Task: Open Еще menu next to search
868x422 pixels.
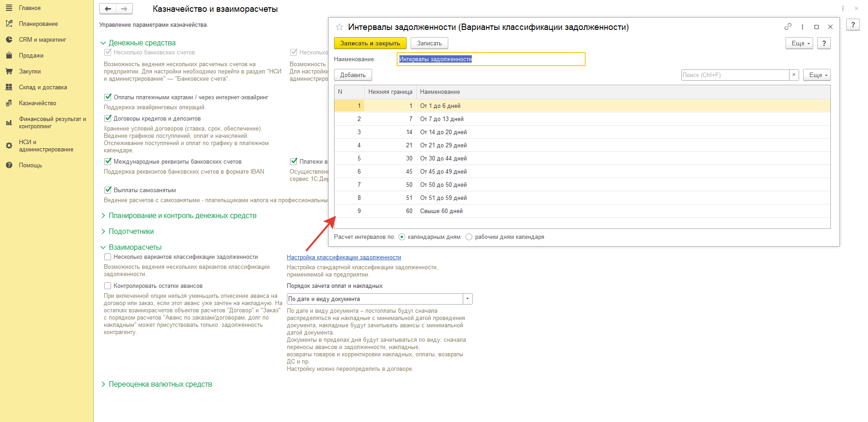Action: [x=817, y=75]
